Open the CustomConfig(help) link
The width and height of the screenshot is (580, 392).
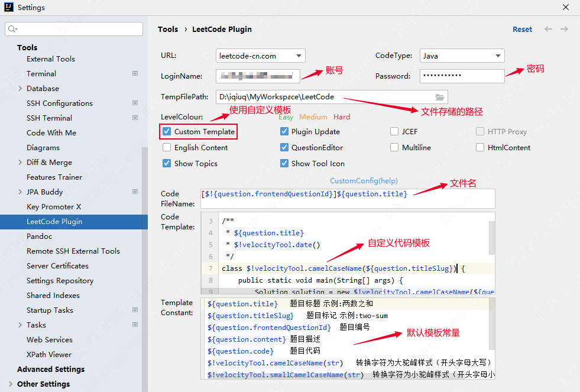(x=364, y=180)
